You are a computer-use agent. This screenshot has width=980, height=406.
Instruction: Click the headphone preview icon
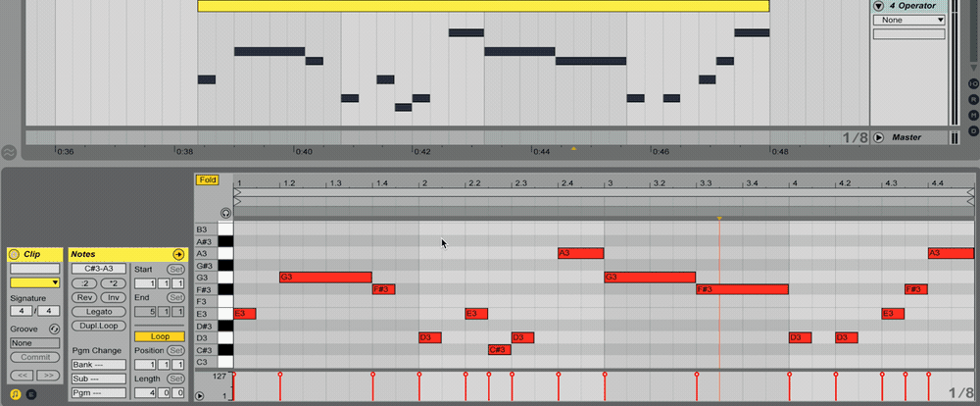[225, 213]
